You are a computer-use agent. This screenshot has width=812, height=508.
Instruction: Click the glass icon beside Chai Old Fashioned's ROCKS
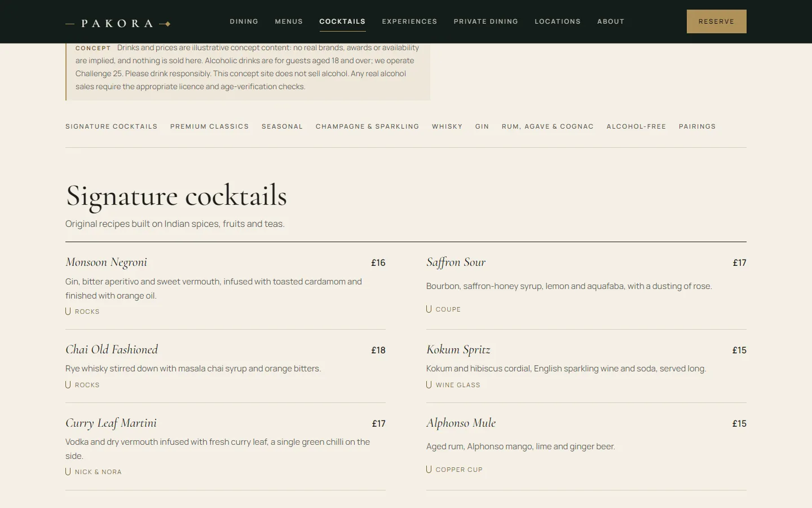[x=68, y=384]
